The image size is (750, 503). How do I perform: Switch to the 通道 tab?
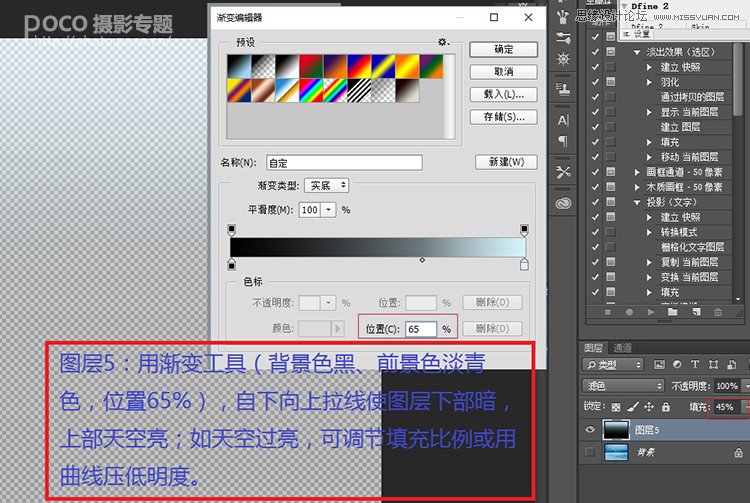point(622,348)
